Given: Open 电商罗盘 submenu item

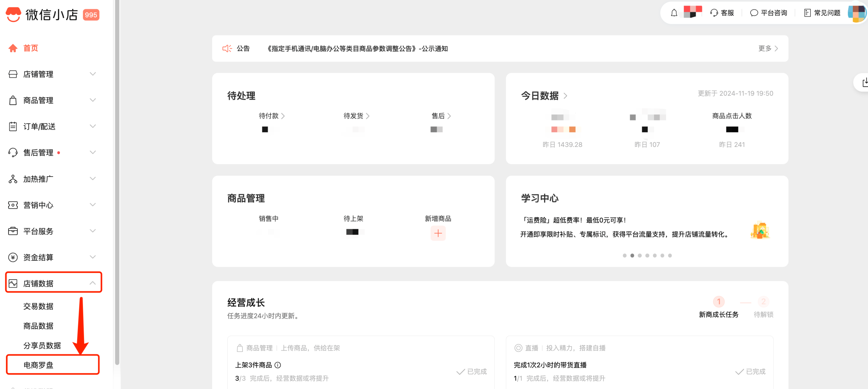Looking at the screenshot, I should tap(39, 365).
